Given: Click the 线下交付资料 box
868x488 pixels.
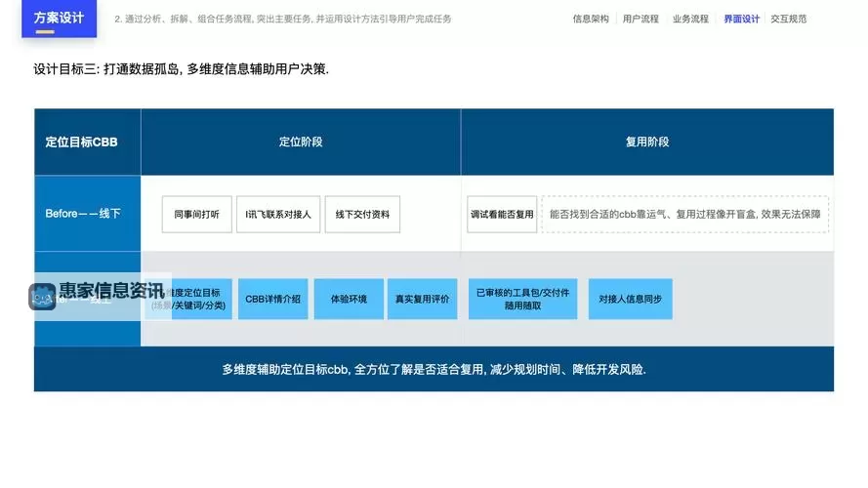Looking at the screenshot, I should pos(362,214).
